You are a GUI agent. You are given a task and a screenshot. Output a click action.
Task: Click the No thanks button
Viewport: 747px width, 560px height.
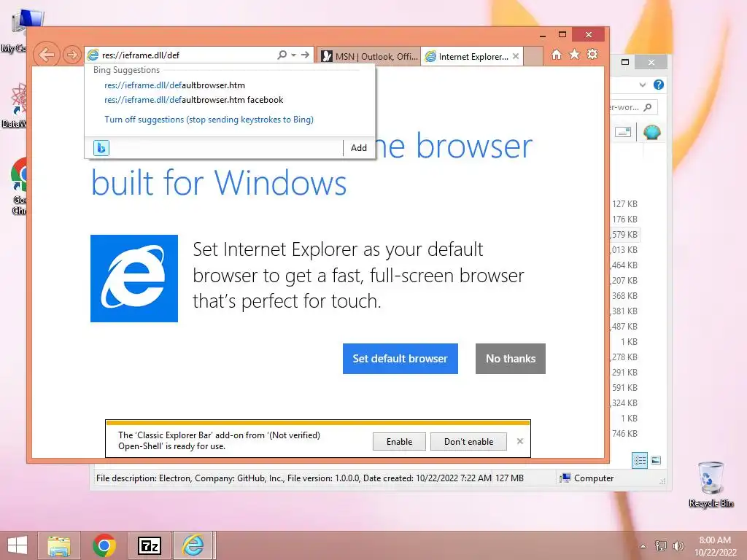(510, 359)
